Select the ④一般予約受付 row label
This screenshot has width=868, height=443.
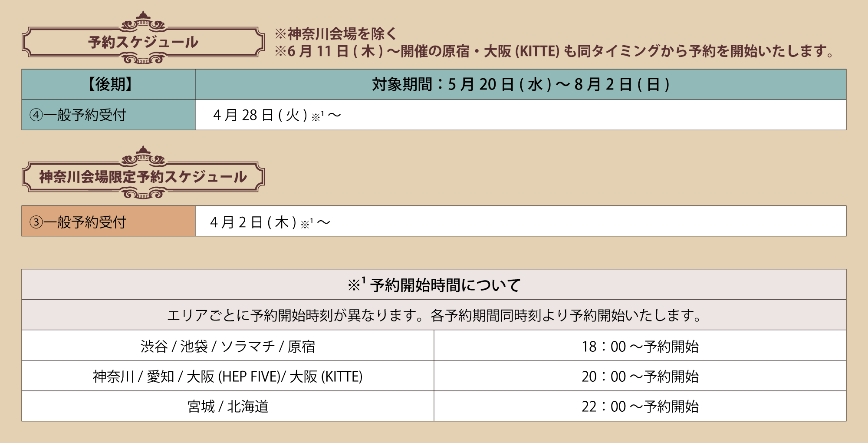(78, 115)
